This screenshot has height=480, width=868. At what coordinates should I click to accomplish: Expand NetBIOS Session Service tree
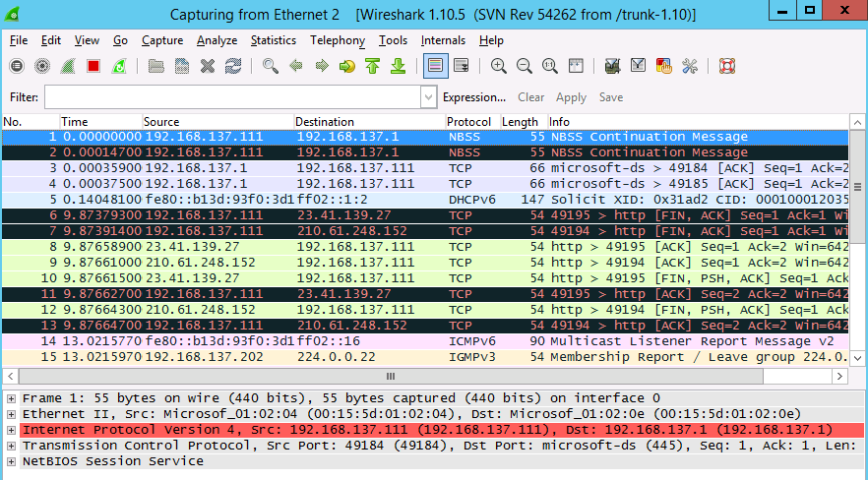pyautogui.click(x=11, y=461)
